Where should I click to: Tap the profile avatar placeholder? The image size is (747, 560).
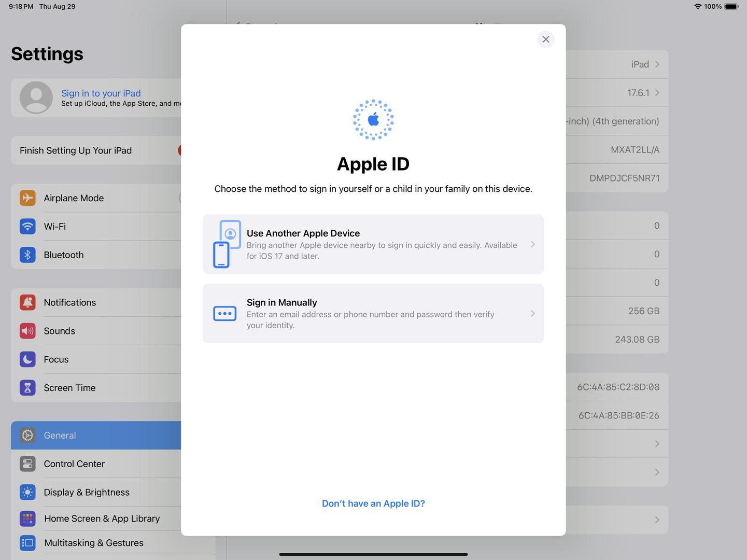pos(36,97)
